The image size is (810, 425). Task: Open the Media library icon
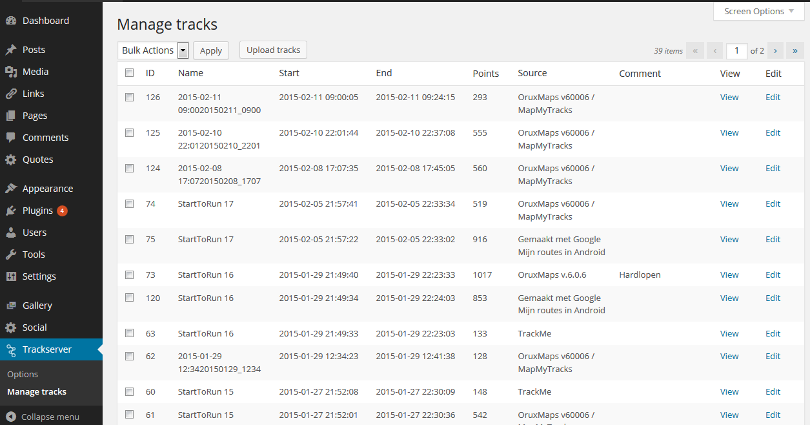click(11, 72)
